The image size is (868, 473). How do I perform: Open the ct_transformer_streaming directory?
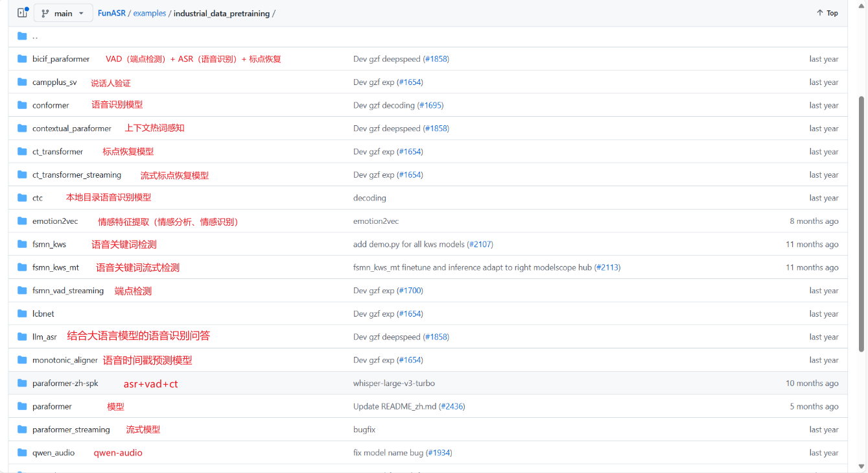point(76,175)
